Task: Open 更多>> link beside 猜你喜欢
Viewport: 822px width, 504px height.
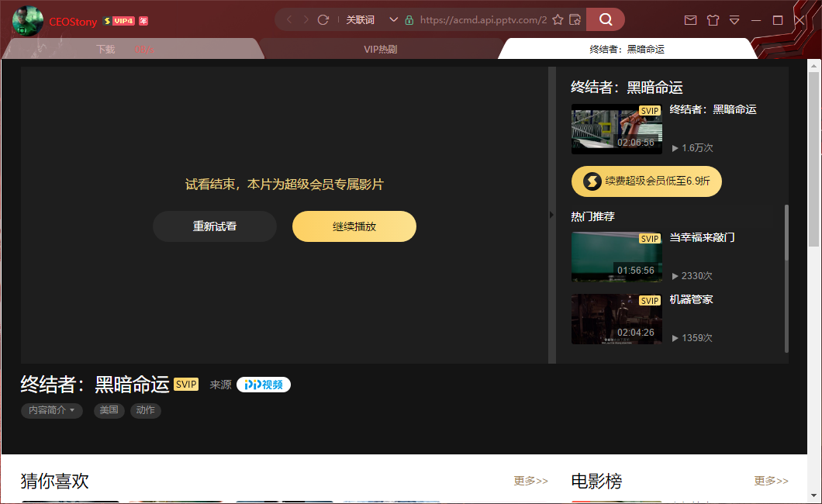Action: [530, 481]
